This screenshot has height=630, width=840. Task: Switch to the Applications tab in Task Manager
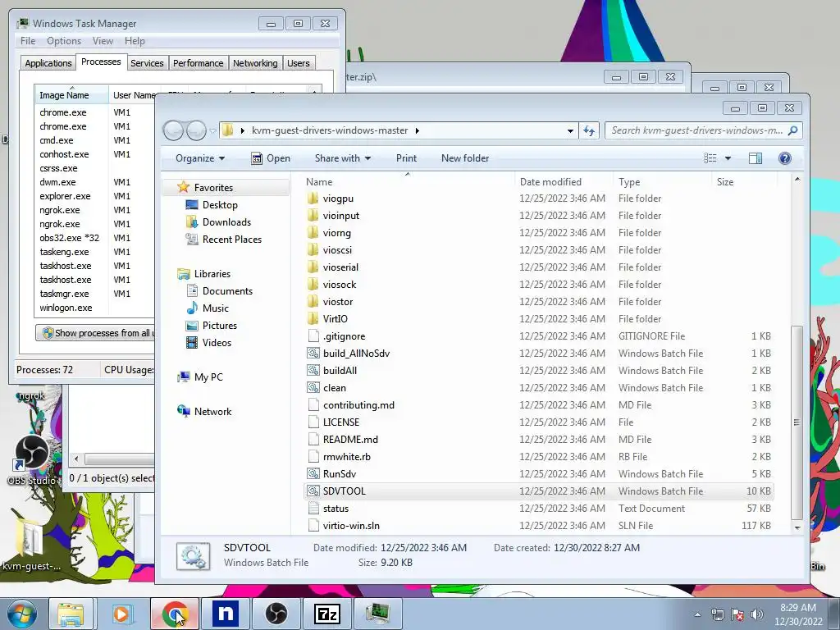(48, 63)
